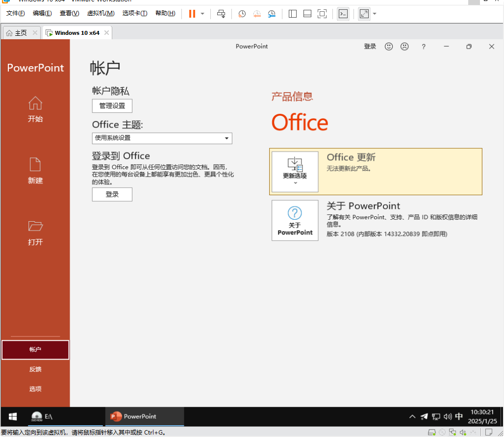The height and width of the screenshot is (437, 504).
Task: Suspend the virtual machine
Action: (191, 14)
